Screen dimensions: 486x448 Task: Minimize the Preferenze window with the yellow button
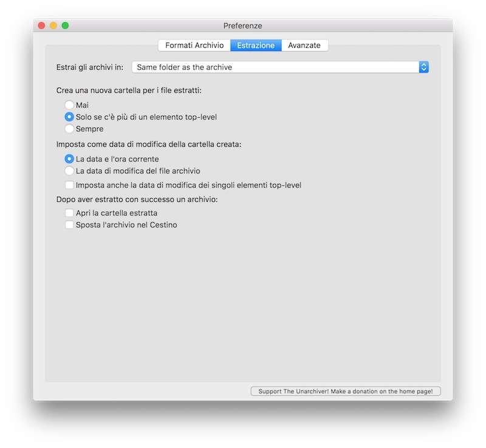click(x=53, y=25)
